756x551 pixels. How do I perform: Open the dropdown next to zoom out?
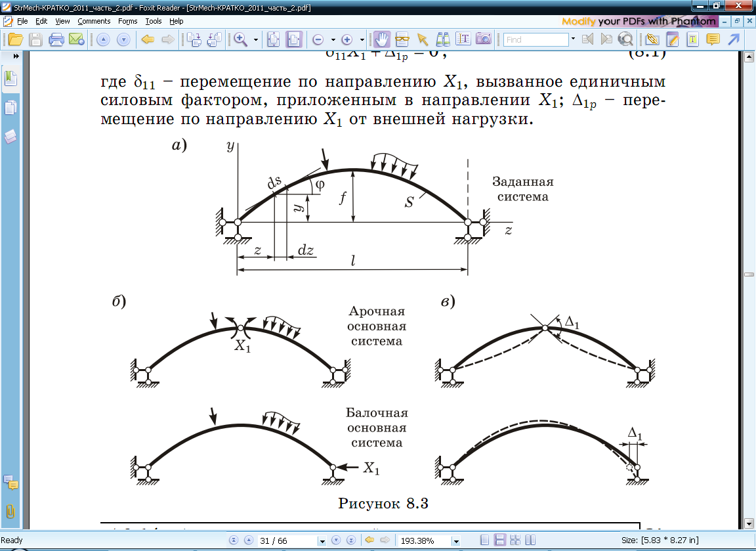(x=333, y=39)
